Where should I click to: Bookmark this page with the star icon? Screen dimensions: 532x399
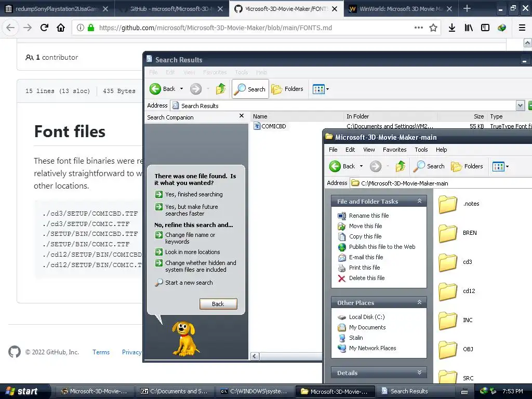click(433, 28)
